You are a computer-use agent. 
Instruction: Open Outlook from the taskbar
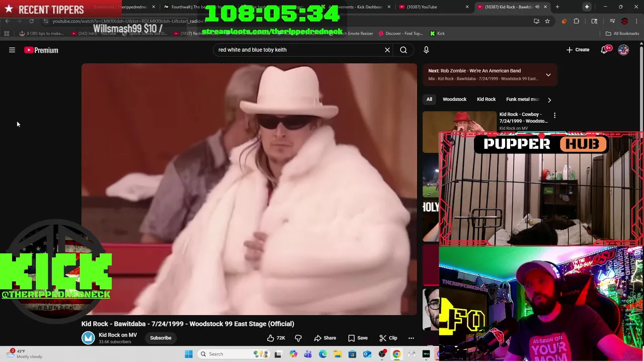click(367, 354)
